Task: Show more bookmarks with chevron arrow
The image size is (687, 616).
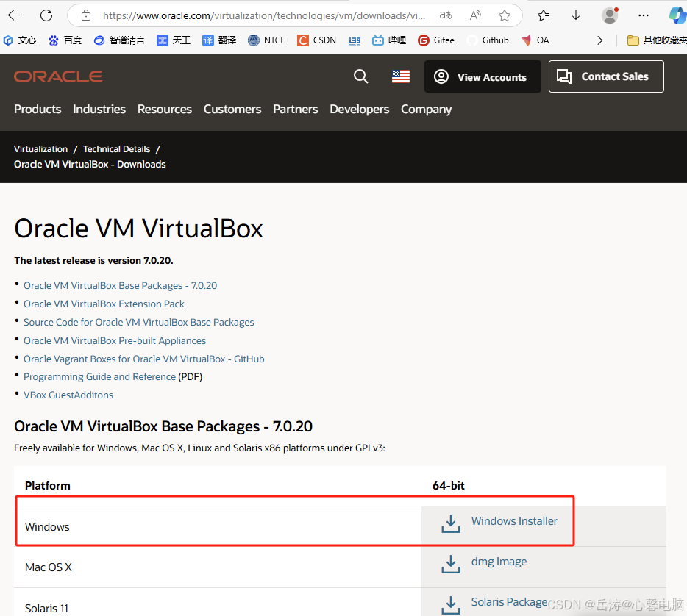Action: pos(599,40)
